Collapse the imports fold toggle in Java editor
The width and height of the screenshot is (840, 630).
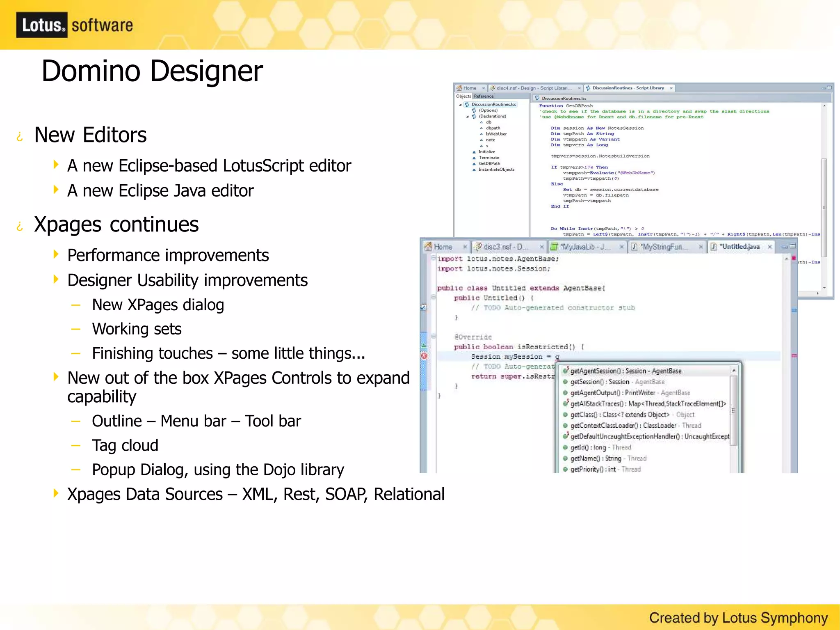[433, 259]
